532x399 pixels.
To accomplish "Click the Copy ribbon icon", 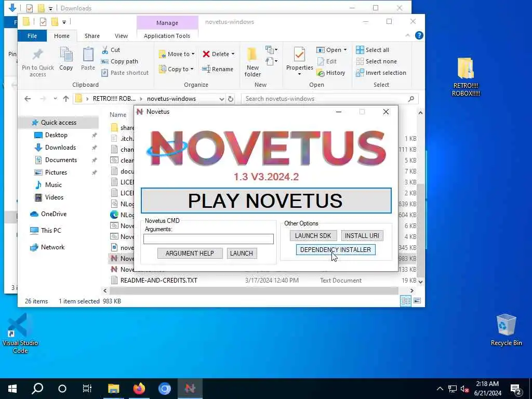I will (66, 59).
